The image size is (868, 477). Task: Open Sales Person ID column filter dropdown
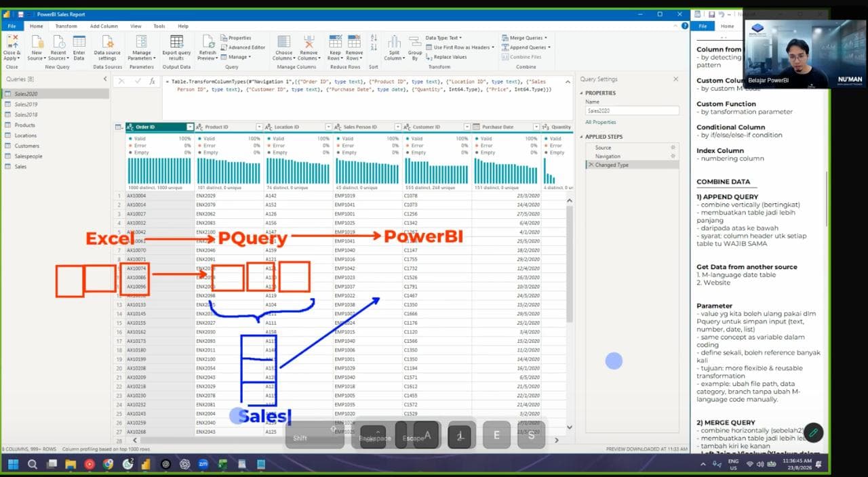398,127
